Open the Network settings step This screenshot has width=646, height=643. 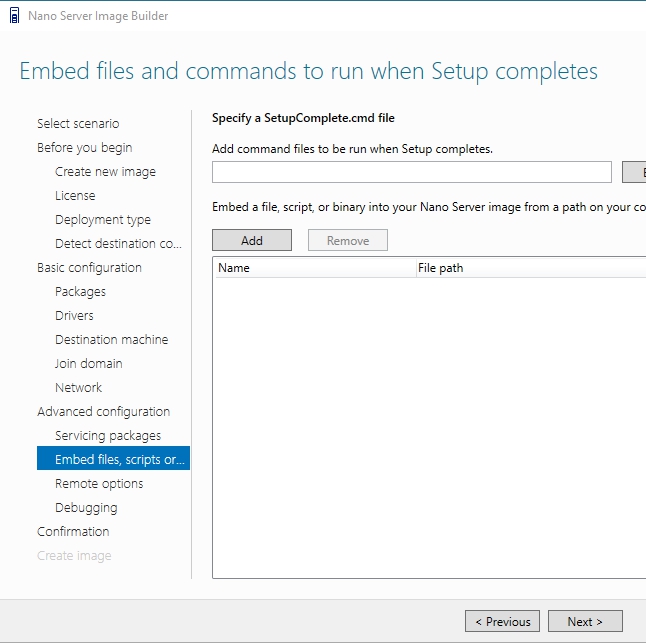[x=78, y=388]
